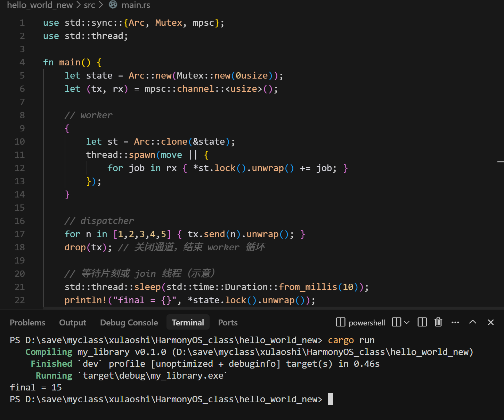Image resolution: width=504 pixels, height=420 pixels.
Task: Kill the terminal with the trash icon
Action: [438, 322]
